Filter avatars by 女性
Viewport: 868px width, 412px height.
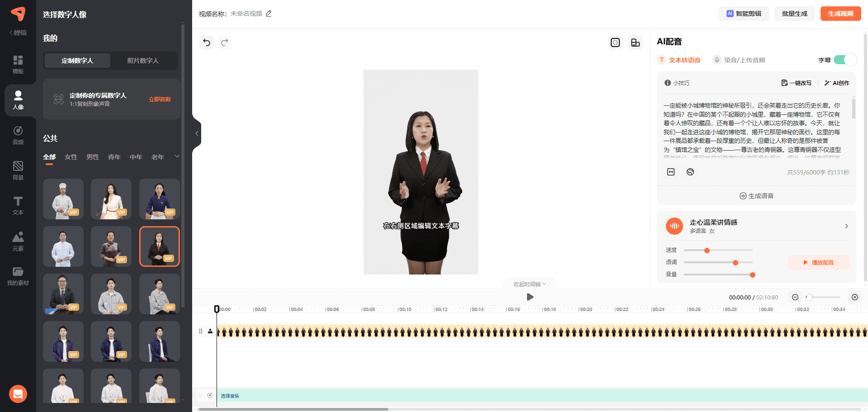click(71, 157)
